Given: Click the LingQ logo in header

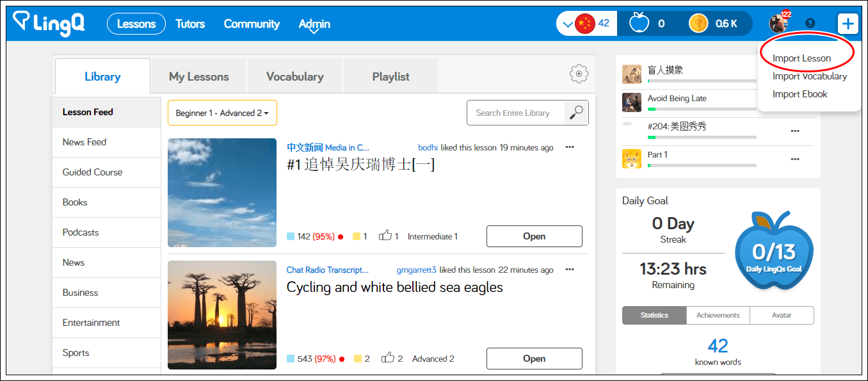Looking at the screenshot, I should click(49, 24).
